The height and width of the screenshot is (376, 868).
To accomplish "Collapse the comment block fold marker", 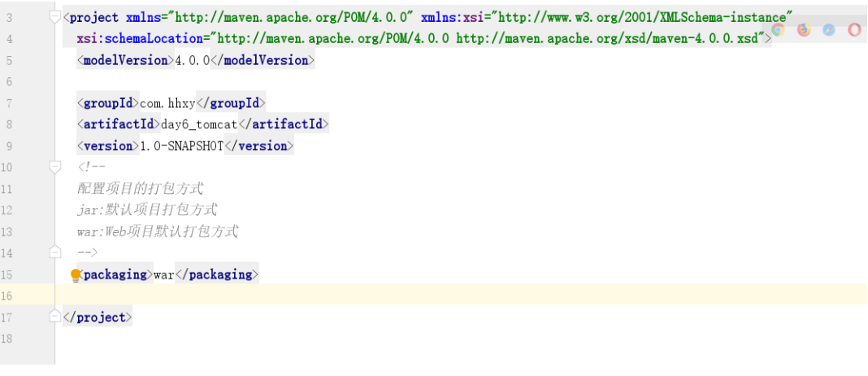I will point(54,166).
